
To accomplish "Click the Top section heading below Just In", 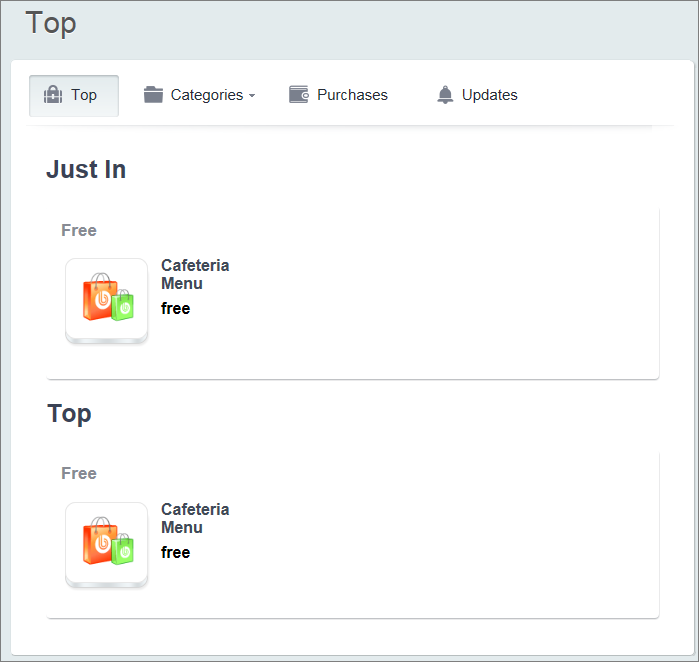I will point(69,413).
